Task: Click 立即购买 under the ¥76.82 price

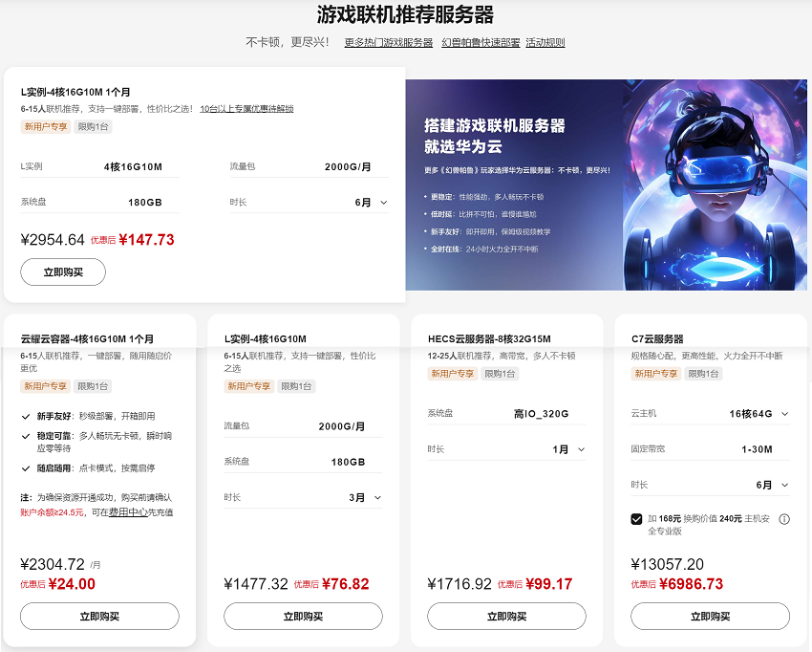Action: click(x=303, y=617)
